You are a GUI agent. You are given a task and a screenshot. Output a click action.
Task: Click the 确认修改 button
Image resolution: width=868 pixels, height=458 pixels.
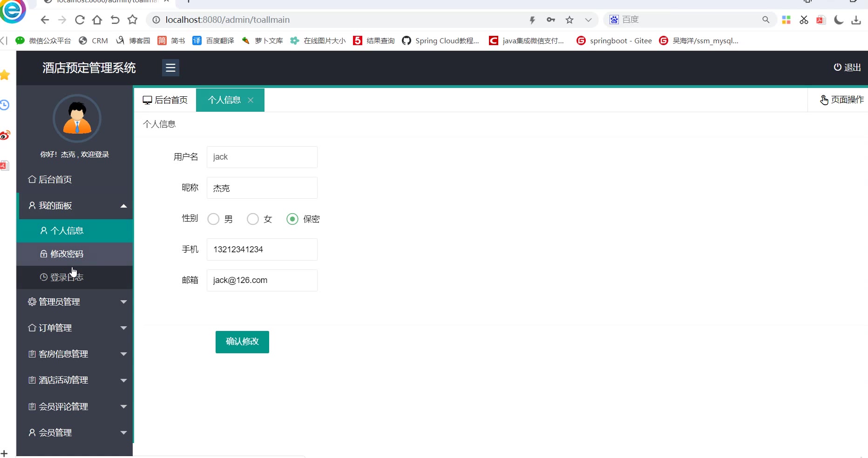pos(242,342)
